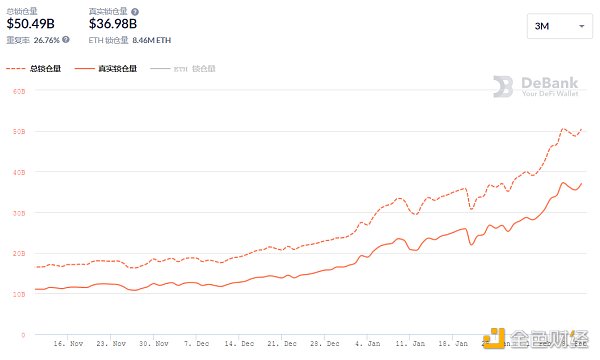Click the dashed line swatch for 总锁仓量
This screenshot has width=600, height=360.
pyautogui.click(x=16, y=68)
